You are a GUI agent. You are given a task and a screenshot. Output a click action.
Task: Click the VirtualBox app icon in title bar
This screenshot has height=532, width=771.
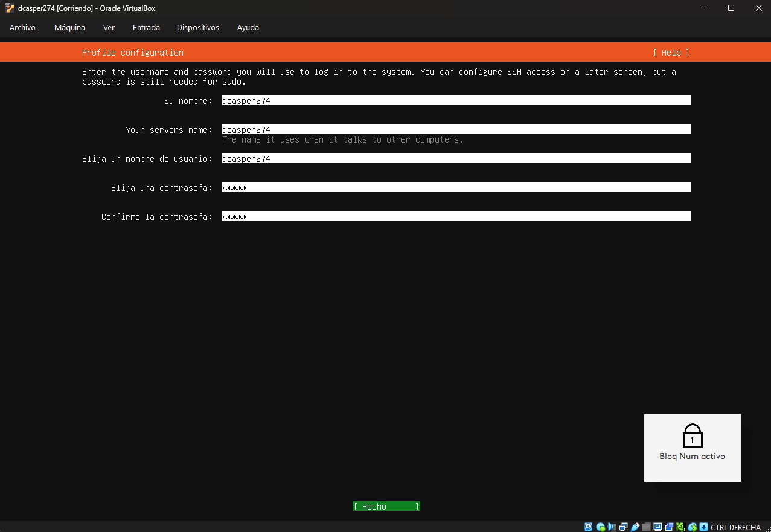(x=9, y=8)
